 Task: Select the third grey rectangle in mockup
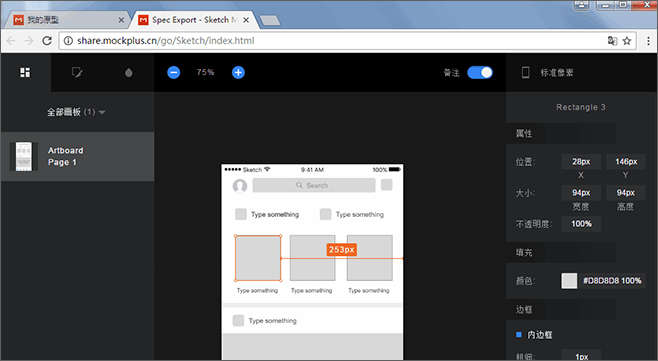point(370,258)
